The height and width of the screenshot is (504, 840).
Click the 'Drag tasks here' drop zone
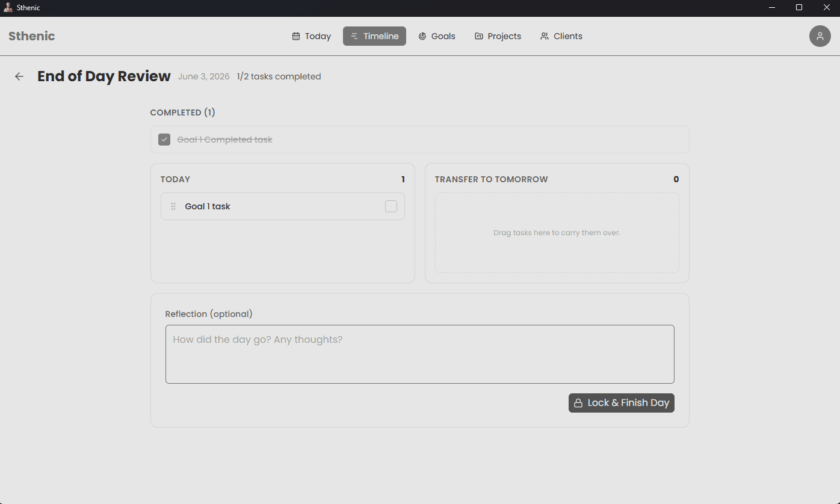click(x=557, y=233)
